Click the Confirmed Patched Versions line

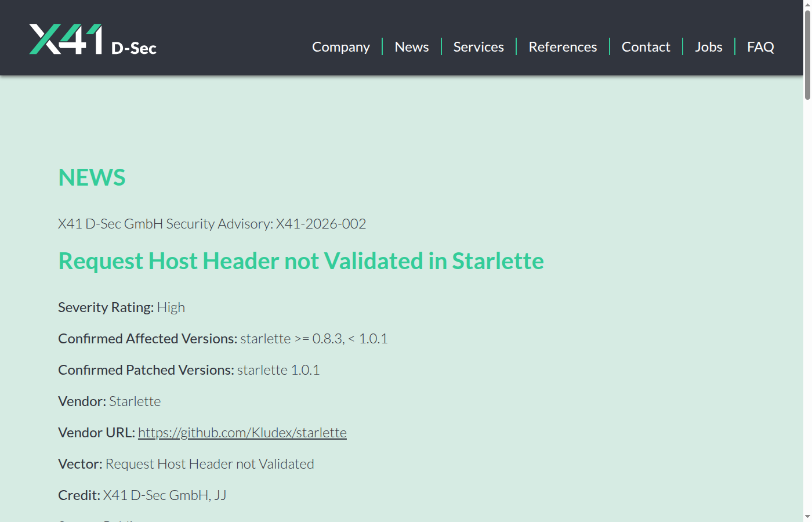[x=189, y=370]
